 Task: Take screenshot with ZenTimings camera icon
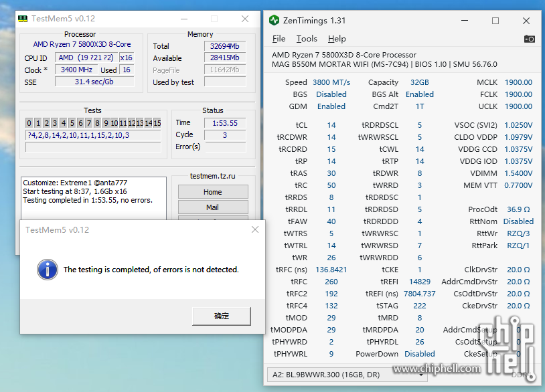tap(529, 39)
